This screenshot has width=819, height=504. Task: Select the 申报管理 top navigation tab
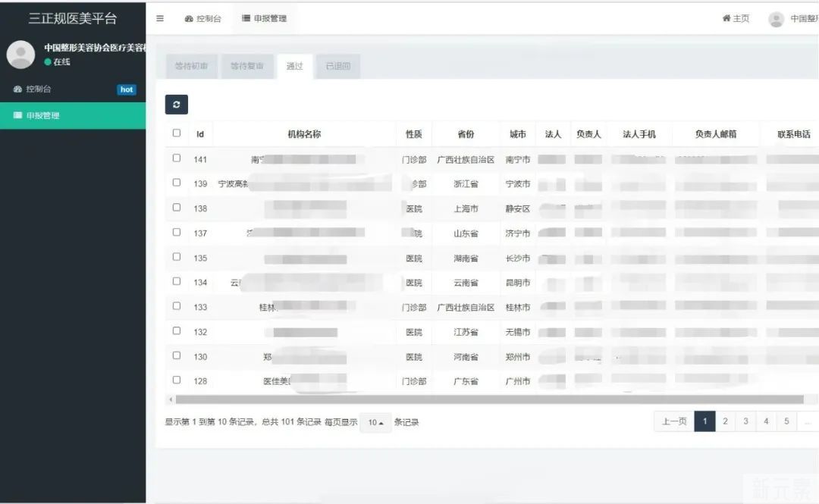pyautogui.click(x=264, y=18)
